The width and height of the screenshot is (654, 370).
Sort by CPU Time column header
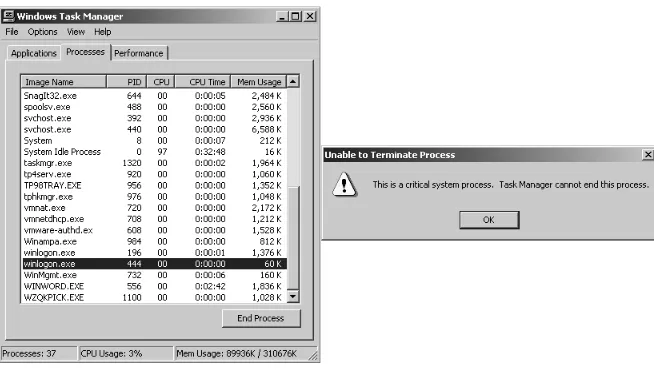click(x=203, y=82)
